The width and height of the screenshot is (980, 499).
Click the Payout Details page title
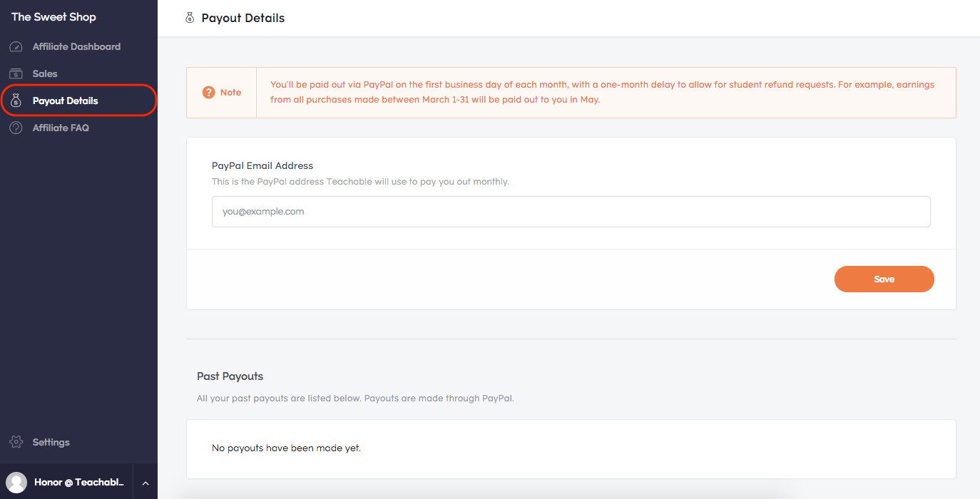(x=243, y=19)
